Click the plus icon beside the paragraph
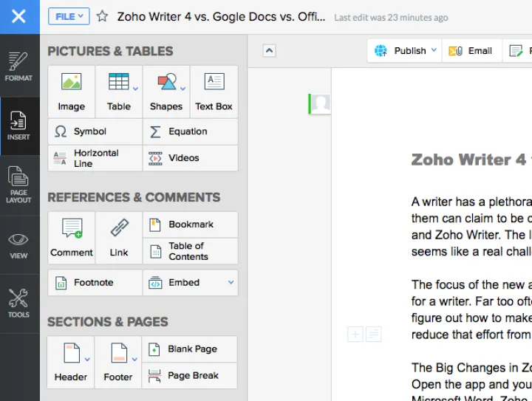The height and width of the screenshot is (401, 532). (355, 335)
